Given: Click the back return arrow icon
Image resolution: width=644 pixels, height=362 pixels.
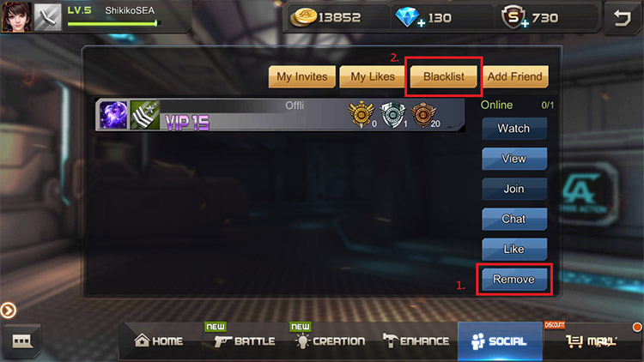Looking at the screenshot, I should coord(622,18).
